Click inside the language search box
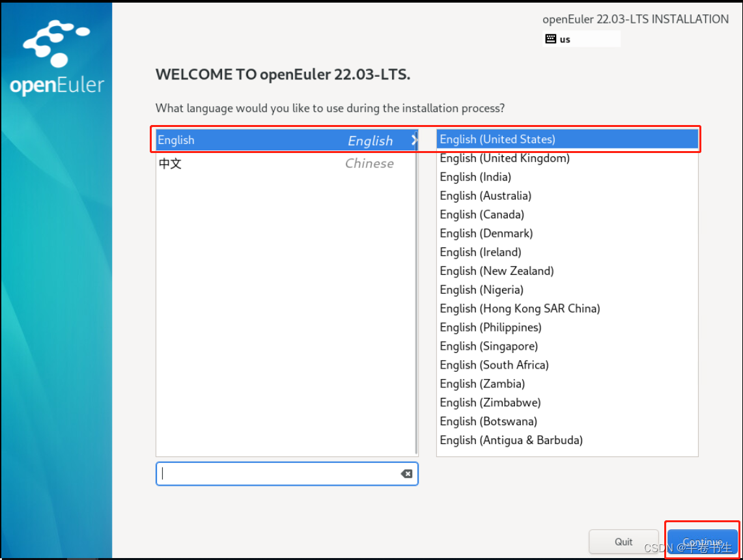The image size is (743, 560). pos(280,473)
